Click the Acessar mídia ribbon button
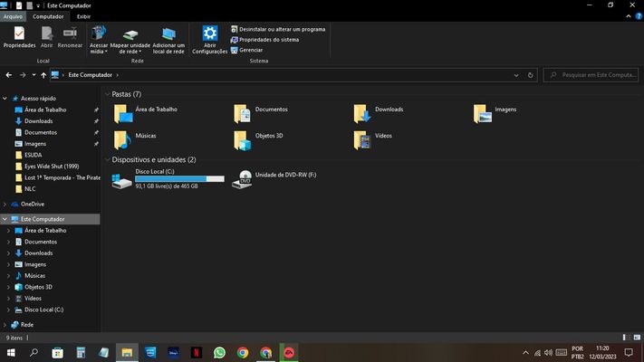Screen dimensions: 644x362 click(99, 40)
